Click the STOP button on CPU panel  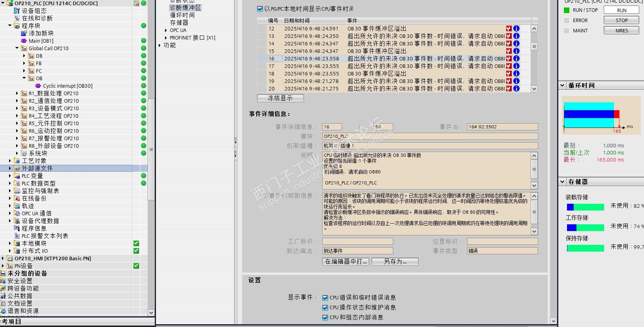coord(621,21)
